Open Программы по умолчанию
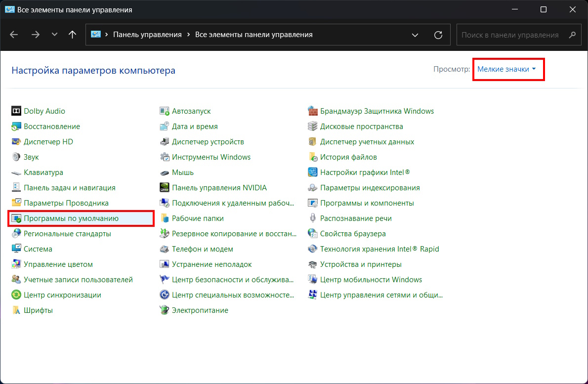 [71, 218]
